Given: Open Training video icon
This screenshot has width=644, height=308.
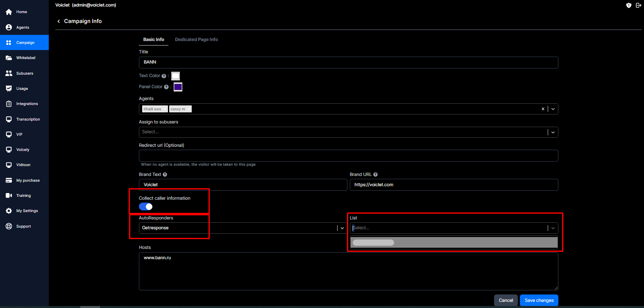Looking at the screenshot, I should pos(9,196).
